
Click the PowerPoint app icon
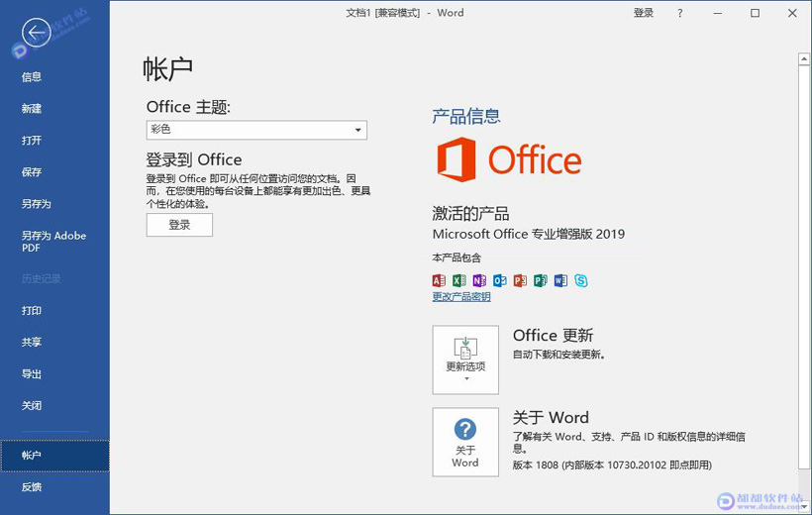coord(520,281)
